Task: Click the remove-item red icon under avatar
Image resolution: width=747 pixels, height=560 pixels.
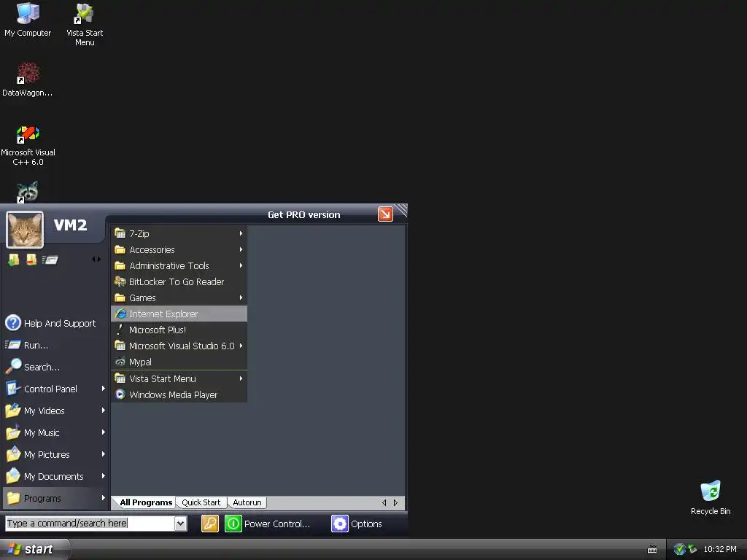Action: pos(31,260)
